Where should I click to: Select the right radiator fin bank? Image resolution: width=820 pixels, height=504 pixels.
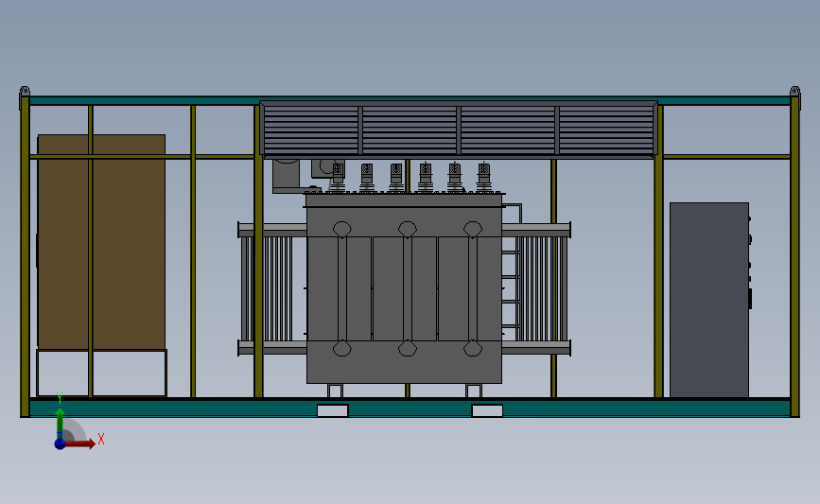point(536,288)
